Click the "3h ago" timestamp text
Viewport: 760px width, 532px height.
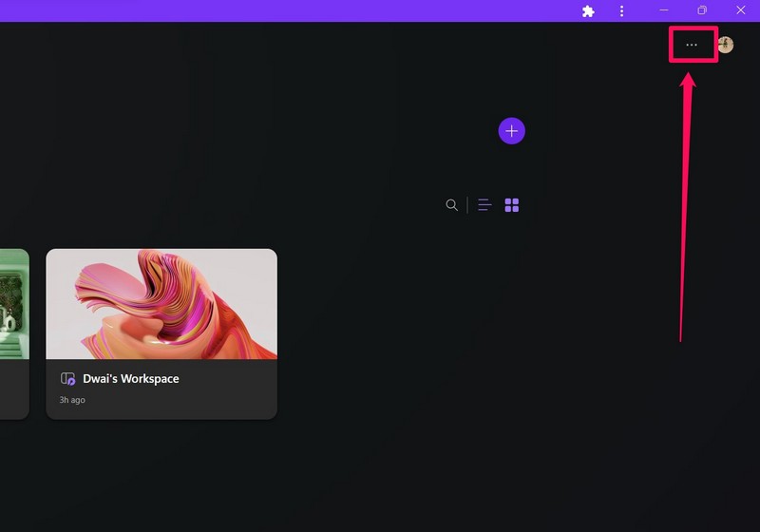tap(72, 400)
